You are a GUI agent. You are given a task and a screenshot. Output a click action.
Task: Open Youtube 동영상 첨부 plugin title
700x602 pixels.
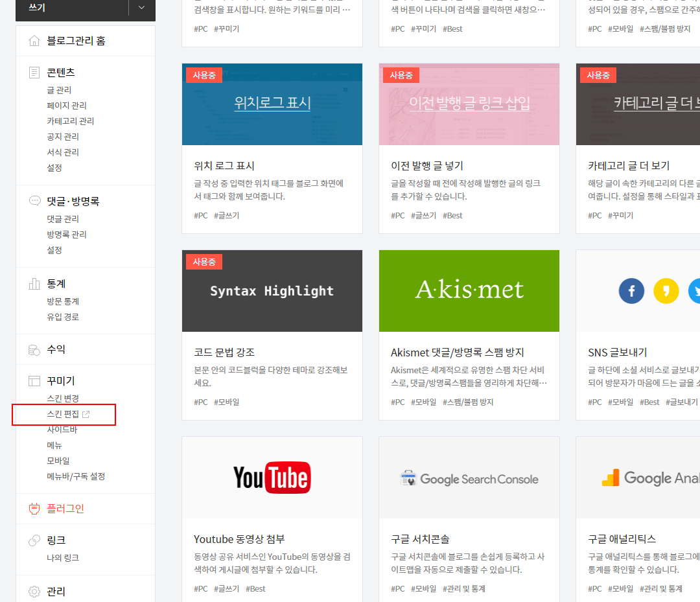tap(239, 539)
